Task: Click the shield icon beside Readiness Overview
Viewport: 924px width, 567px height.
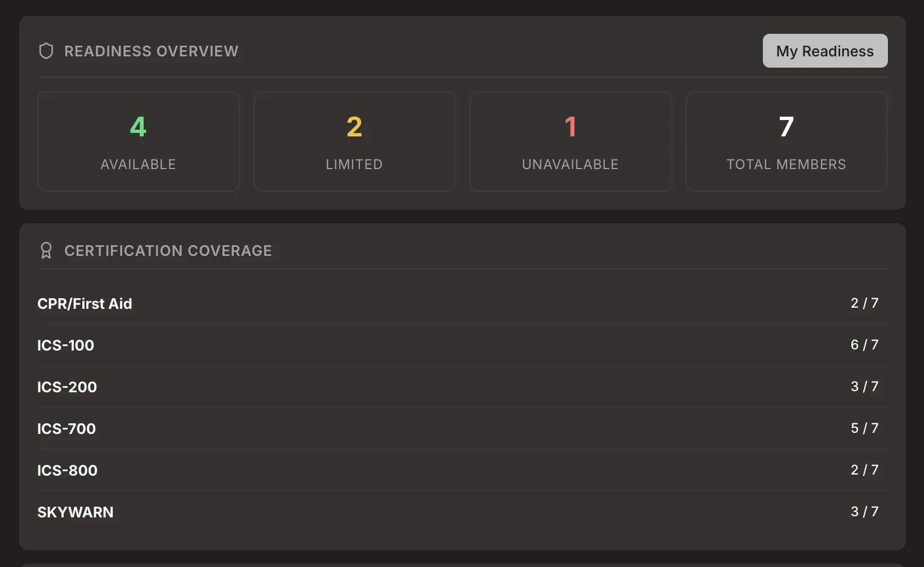Action: (46, 51)
